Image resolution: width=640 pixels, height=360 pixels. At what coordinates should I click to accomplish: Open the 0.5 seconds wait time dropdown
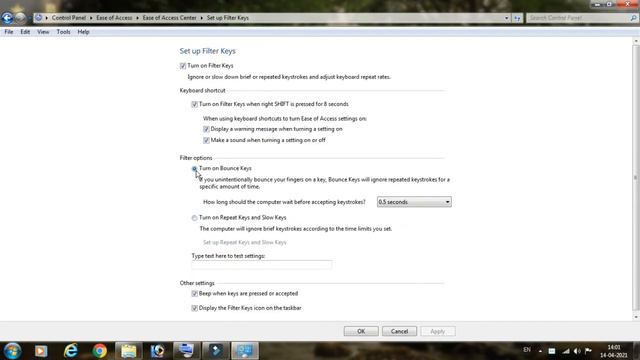coord(414,202)
